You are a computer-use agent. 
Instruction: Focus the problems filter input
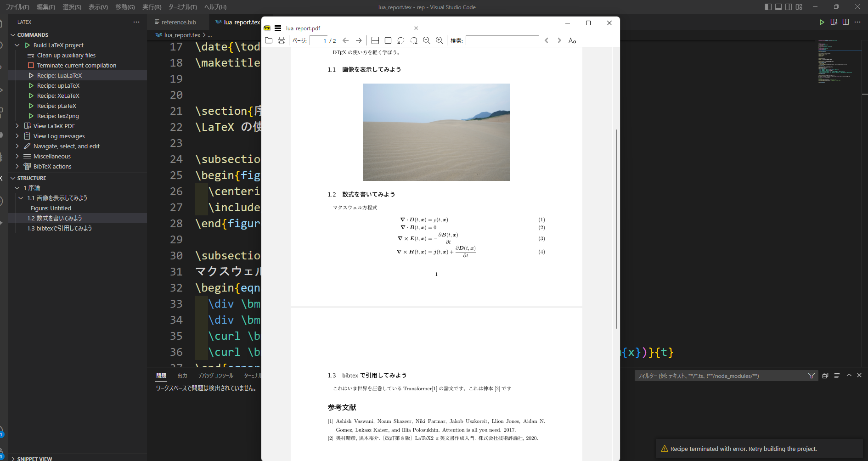point(720,376)
